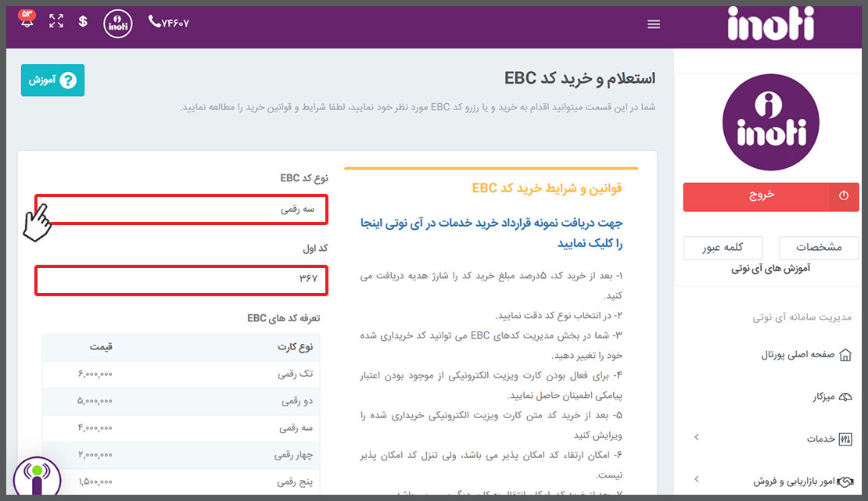Go to صفحه اصلی پورتال menu item

[797, 355]
